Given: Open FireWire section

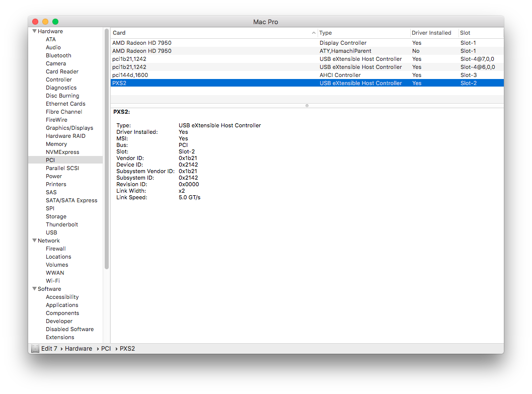Looking at the screenshot, I should (57, 120).
